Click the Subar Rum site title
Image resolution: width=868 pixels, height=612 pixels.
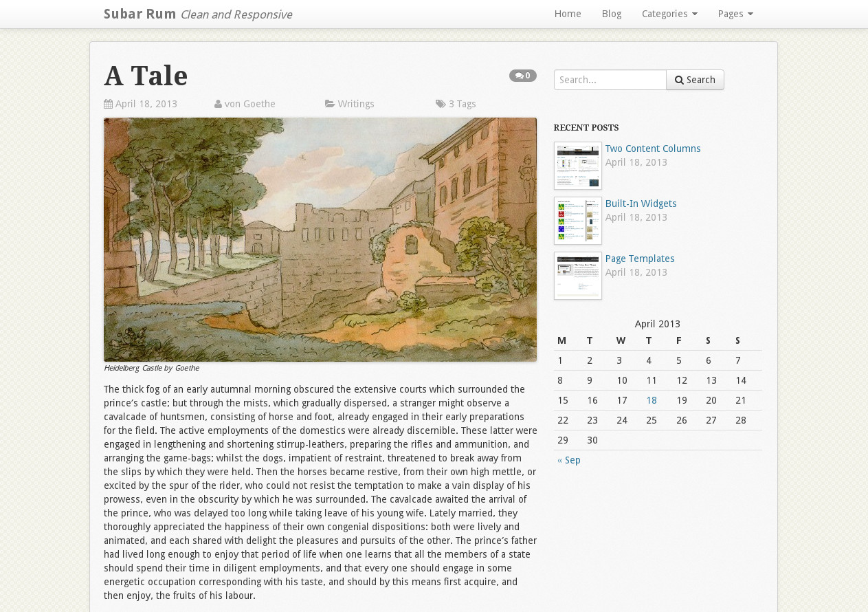140,14
